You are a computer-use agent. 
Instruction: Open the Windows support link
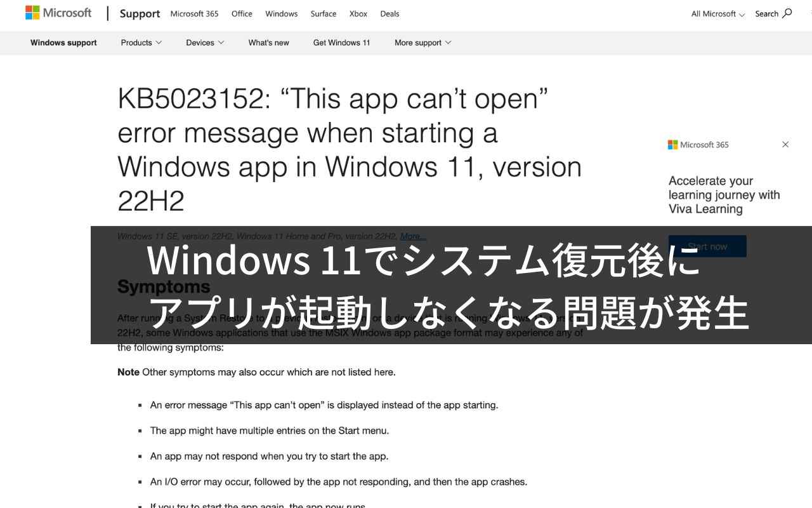[63, 43]
